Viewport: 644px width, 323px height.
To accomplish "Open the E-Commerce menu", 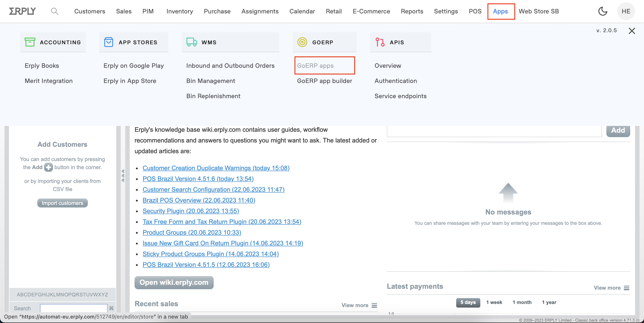I will (x=371, y=11).
